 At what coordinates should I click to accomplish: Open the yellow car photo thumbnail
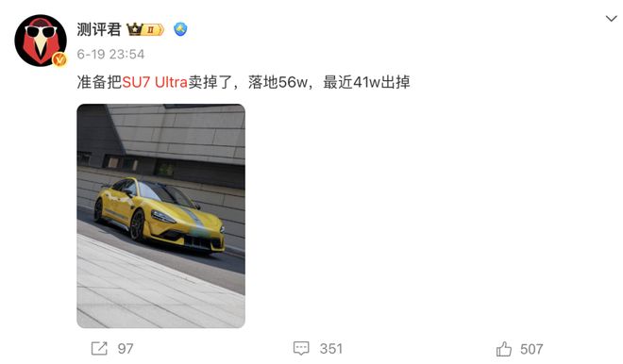tap(160, 216)
